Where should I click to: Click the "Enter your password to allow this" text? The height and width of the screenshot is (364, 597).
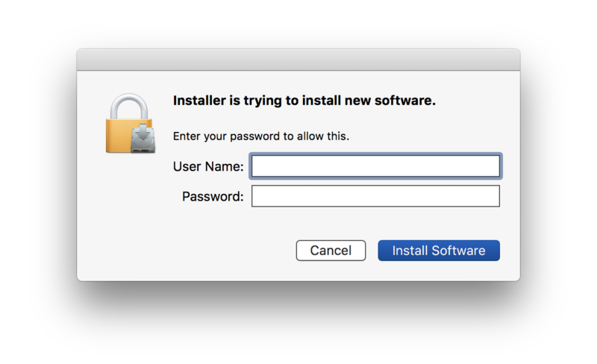point(260,136)
